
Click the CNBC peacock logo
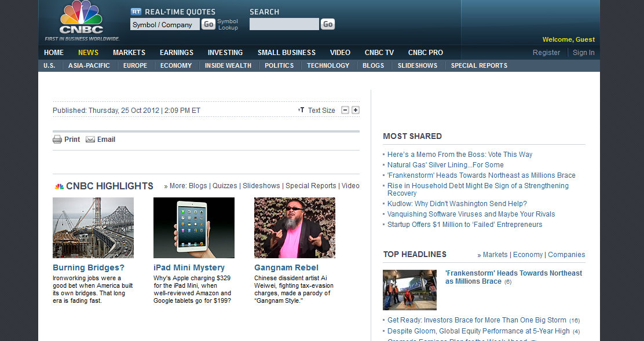tap(81, 17)
